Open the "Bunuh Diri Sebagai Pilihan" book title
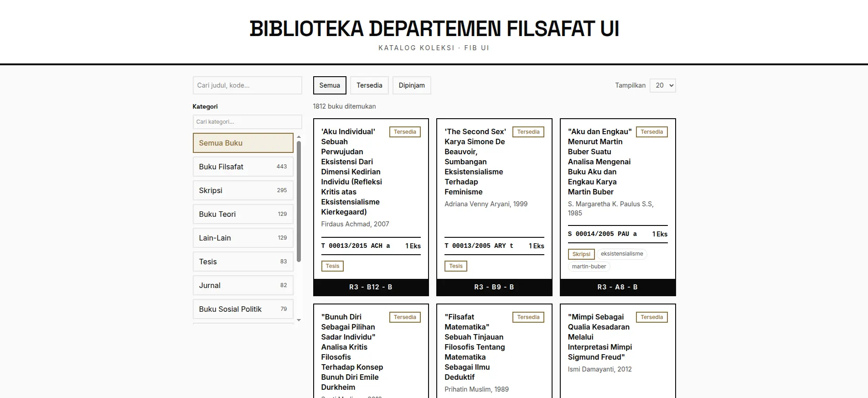This screenshot has height=398, width=868. tap(352, 352)
